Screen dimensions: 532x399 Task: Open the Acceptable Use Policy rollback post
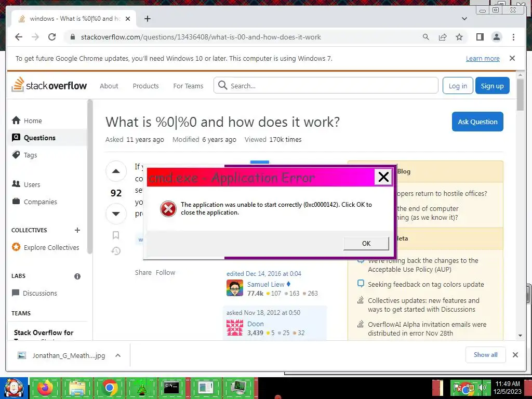423,265
